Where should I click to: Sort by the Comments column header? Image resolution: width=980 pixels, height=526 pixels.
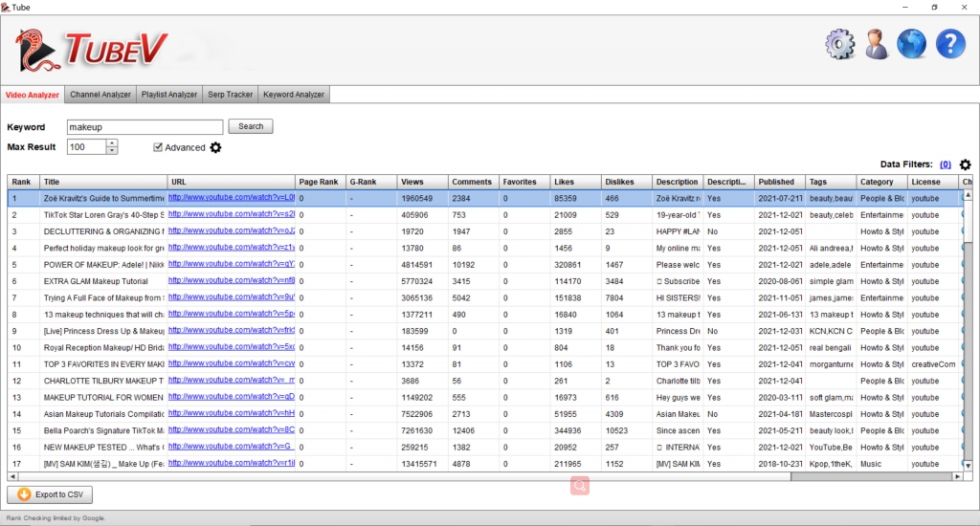pos(473,182)
